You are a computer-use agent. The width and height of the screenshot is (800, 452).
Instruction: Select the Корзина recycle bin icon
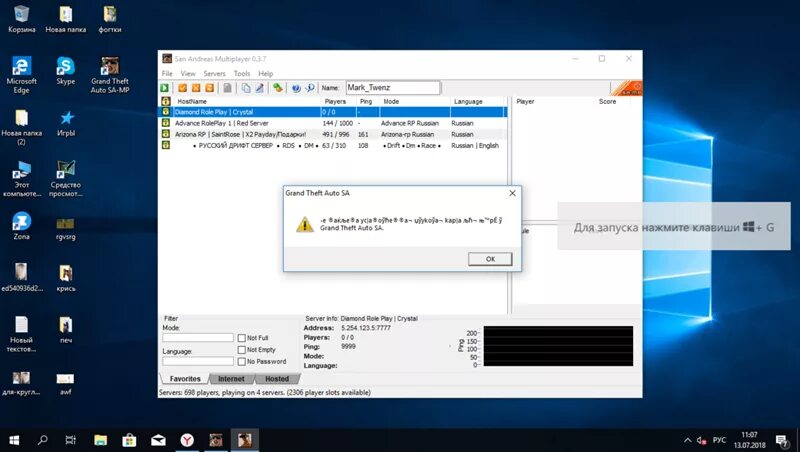coord(21,19)
